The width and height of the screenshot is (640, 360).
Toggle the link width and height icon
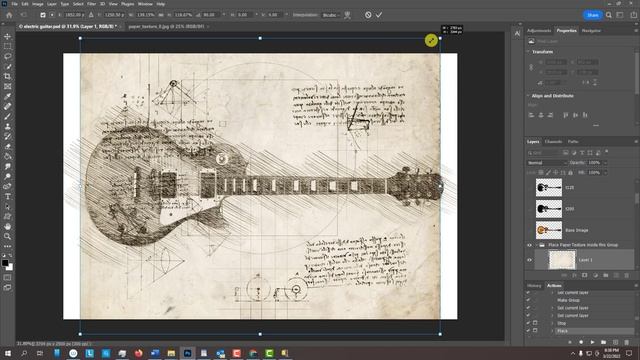[x=160, y=15]
